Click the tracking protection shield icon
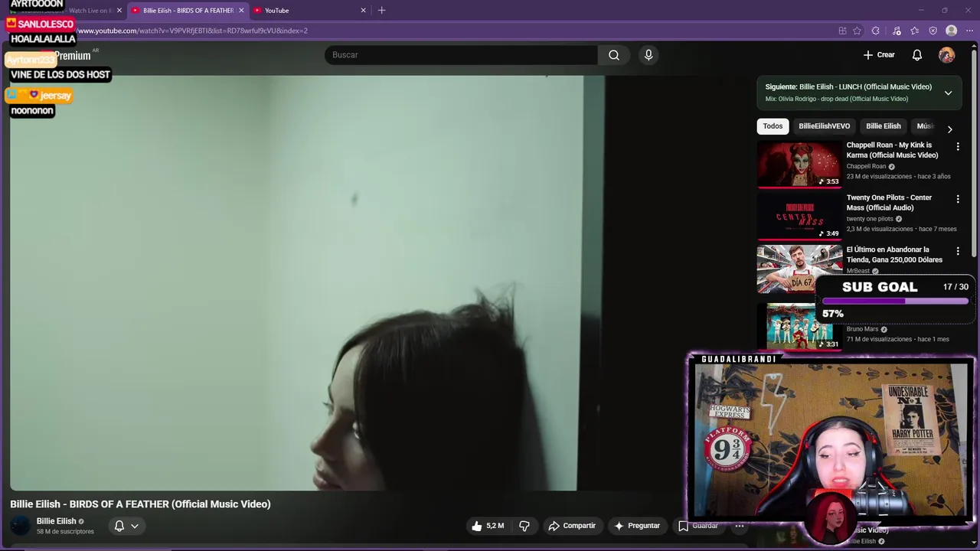Image resolution: width=980 pixels, height=551 pixels. tap(933, 31)
